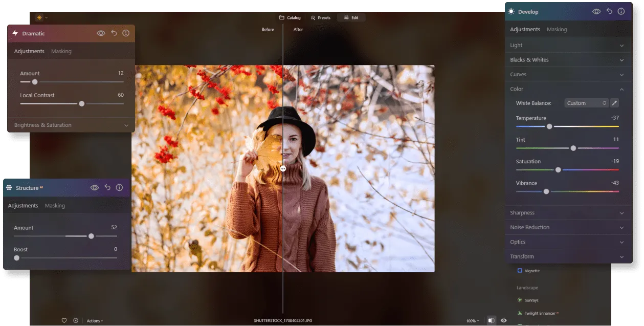The width and height of the screenshot is (644, 326).
Task: Open info icon in Develop panel header
Action: tap(621, 11)
